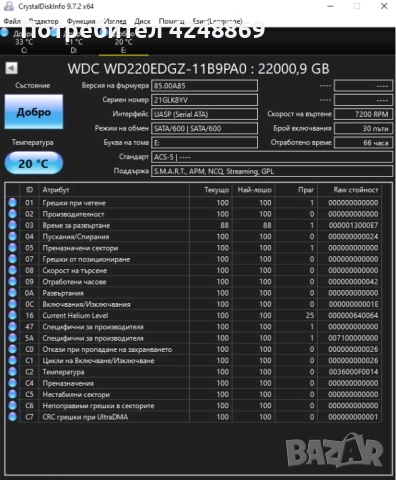Click the firmware field 85.00A85

click(x=204, y=86)
